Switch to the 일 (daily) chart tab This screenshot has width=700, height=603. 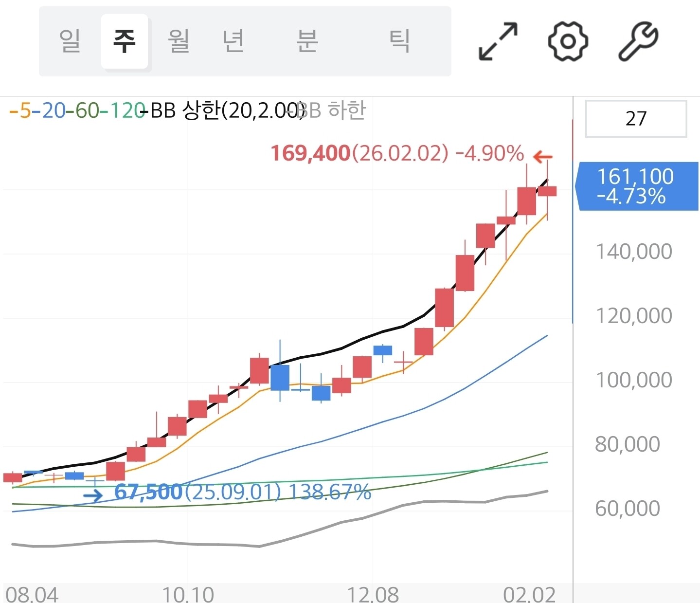tap(70, 41)
